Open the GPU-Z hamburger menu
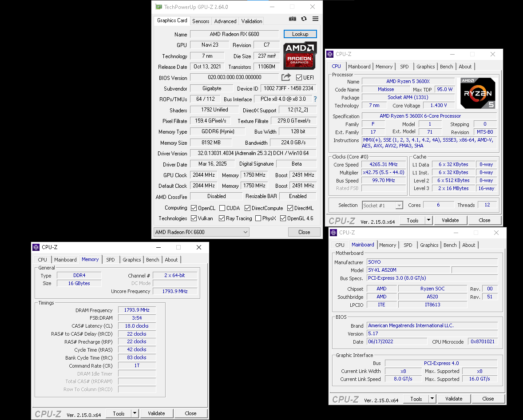The image size is (523, 420). (x=315, y=19)
